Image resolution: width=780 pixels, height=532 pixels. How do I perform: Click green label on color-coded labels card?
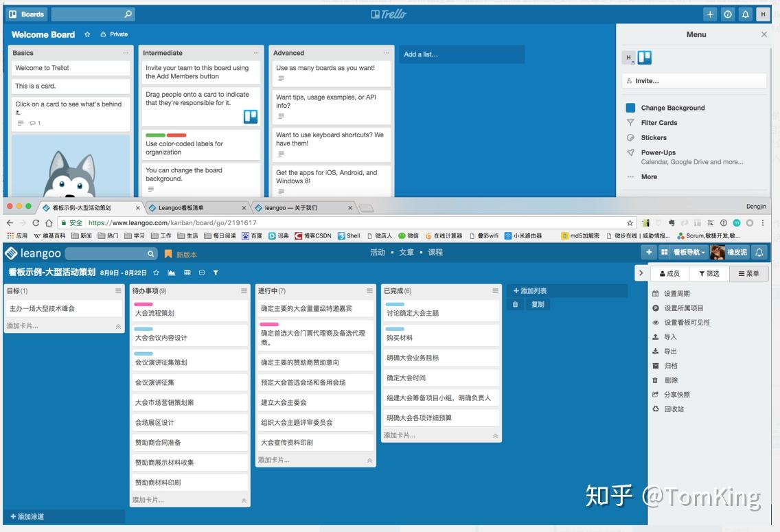155,135
